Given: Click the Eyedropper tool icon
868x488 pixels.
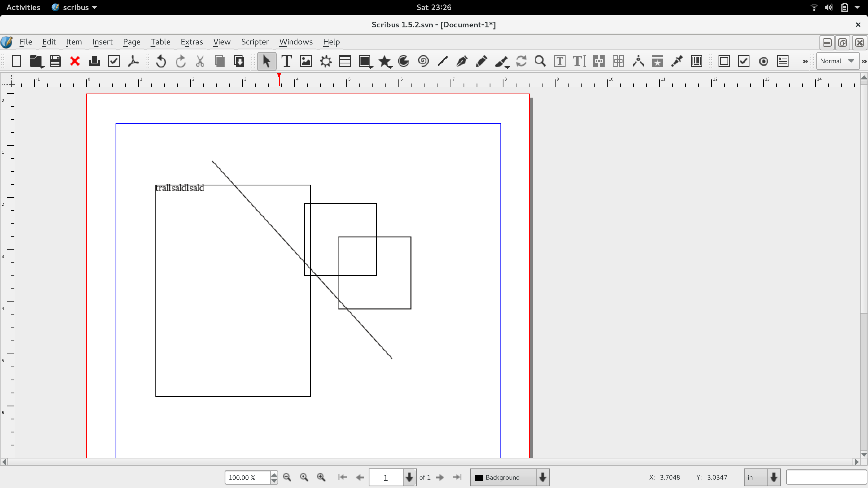Looking at the screenshot, I should point(676,61).
